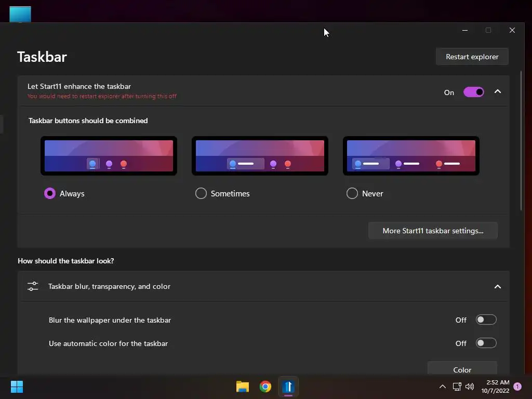This screenshot has width=532, height=399.
Task: Click the Taskbar buttons should be combined label
Action: tap(88, 121)
